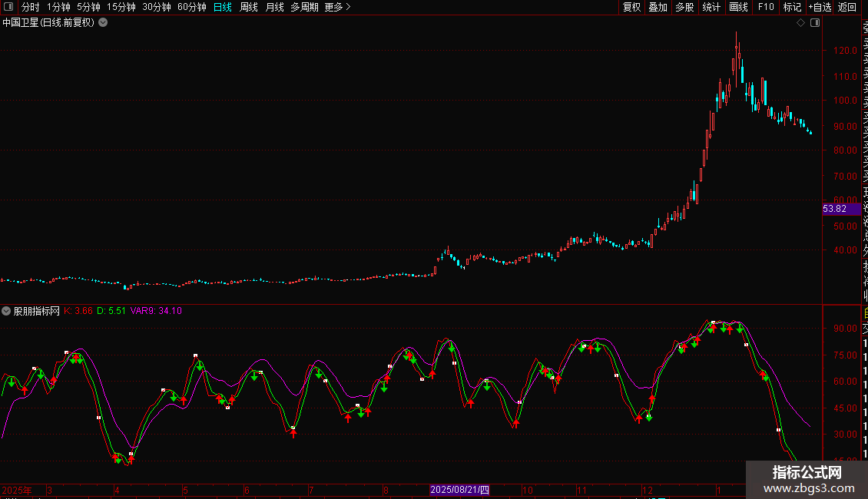Click the 2025/08/21/四 date label
The height and width of the screenshot is (499, 868).
click(x=459, y=490)
